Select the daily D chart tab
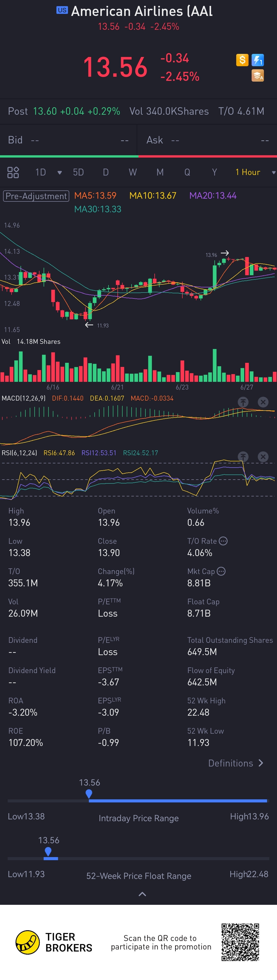 click(x=106, y=172)
